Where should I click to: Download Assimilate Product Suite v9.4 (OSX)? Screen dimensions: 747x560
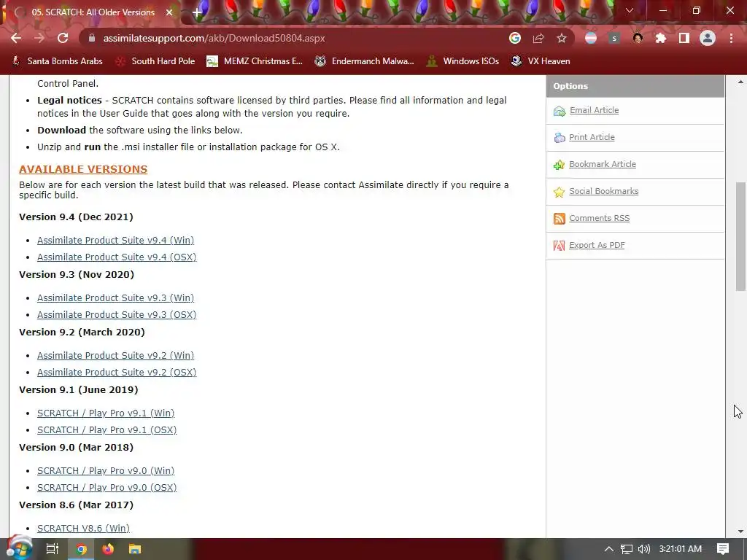[x=117, y=257]
